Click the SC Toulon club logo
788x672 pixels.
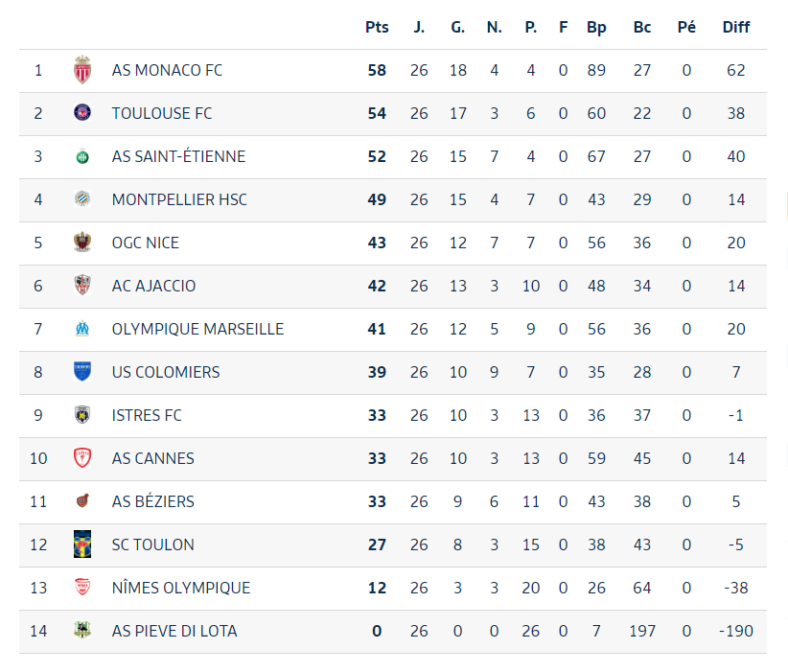(x=82, y=545)
